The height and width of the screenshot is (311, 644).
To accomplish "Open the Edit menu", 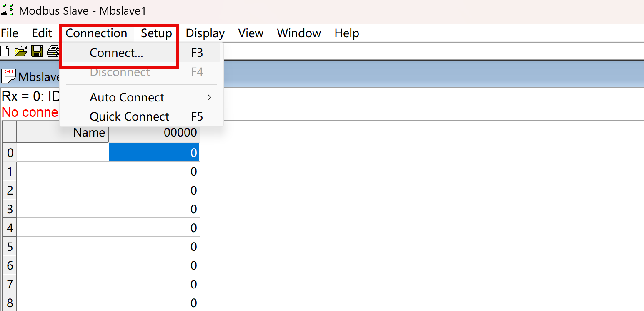I will [42, 33].
